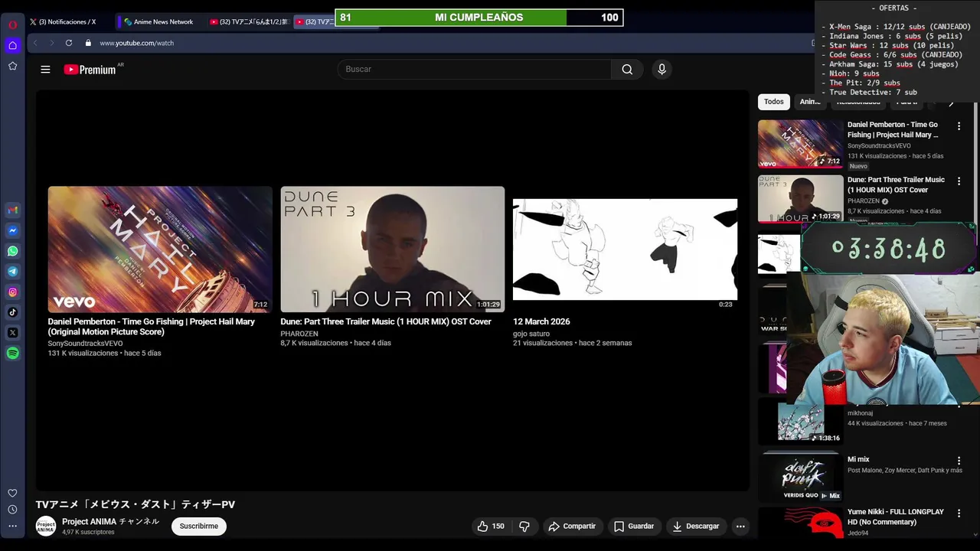Like the video with 150 likes
The height and width of the screenshot is (551, 980).
[490, 526]
